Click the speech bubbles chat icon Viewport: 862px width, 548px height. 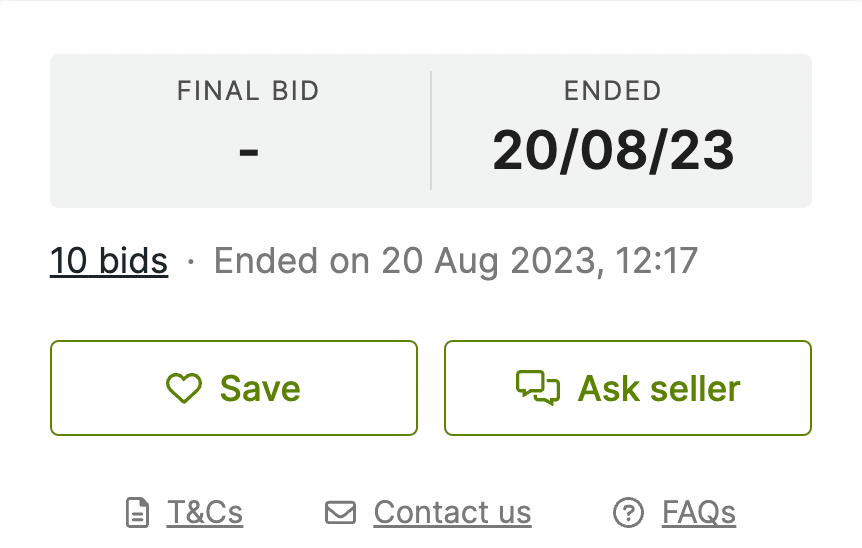pyautogui.click(x=537, y=388)
